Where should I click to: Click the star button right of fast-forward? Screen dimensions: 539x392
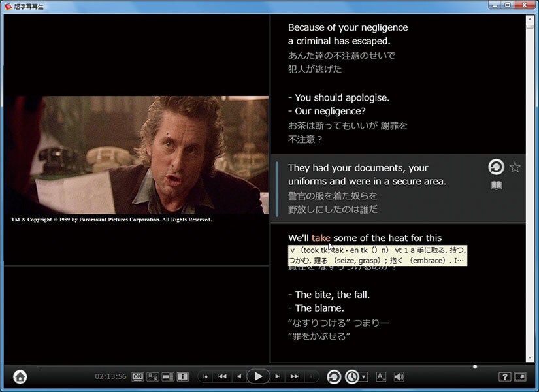pos(311,377)
